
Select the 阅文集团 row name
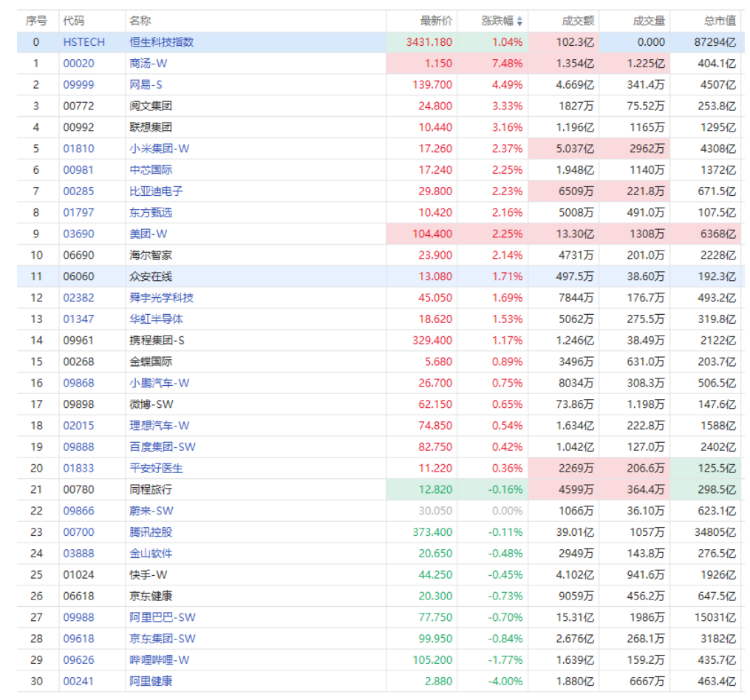pyautogui.click(x=151, y=106)
